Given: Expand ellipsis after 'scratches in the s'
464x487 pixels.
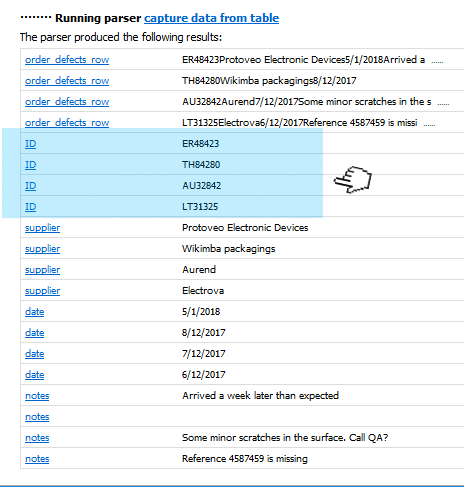Looking at the screenshot, I should [x=443, y=104].
